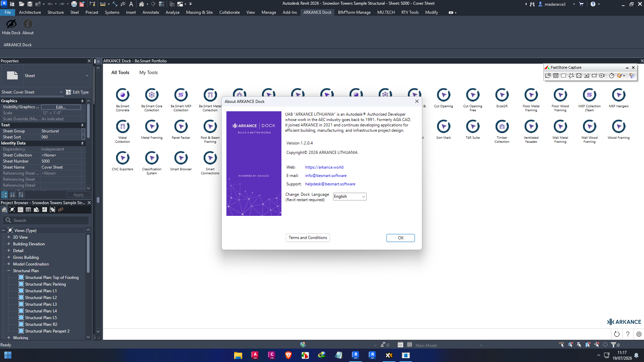The height and width of the screenshot is (362, 644).
Task: Open the CNC Exporters tool
Action: pos(122,161)
